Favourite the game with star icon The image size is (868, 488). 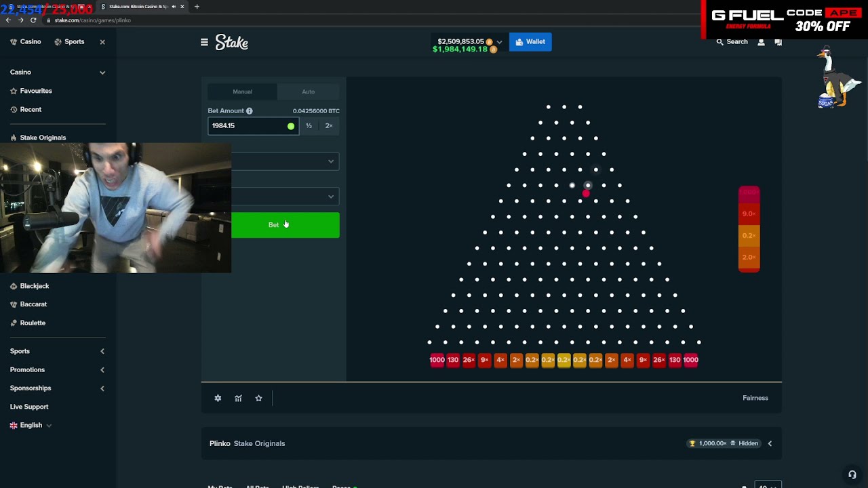[x=258, y=399]
